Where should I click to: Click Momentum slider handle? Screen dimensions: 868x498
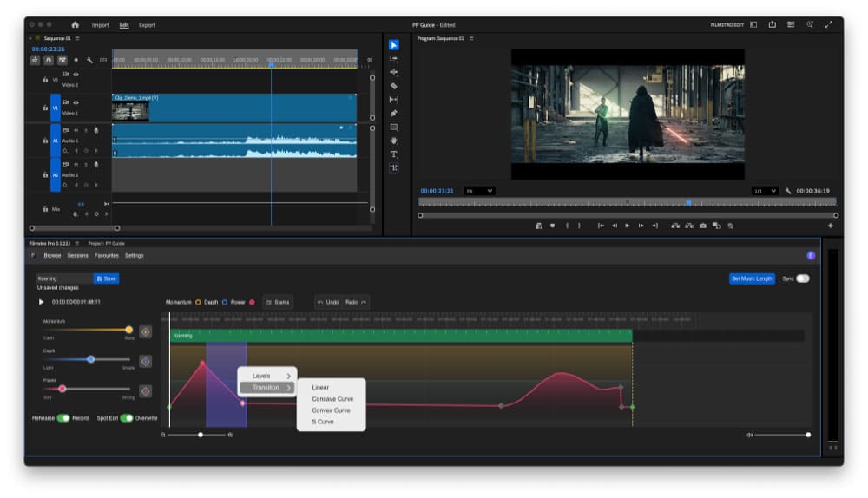coord(129,330)
